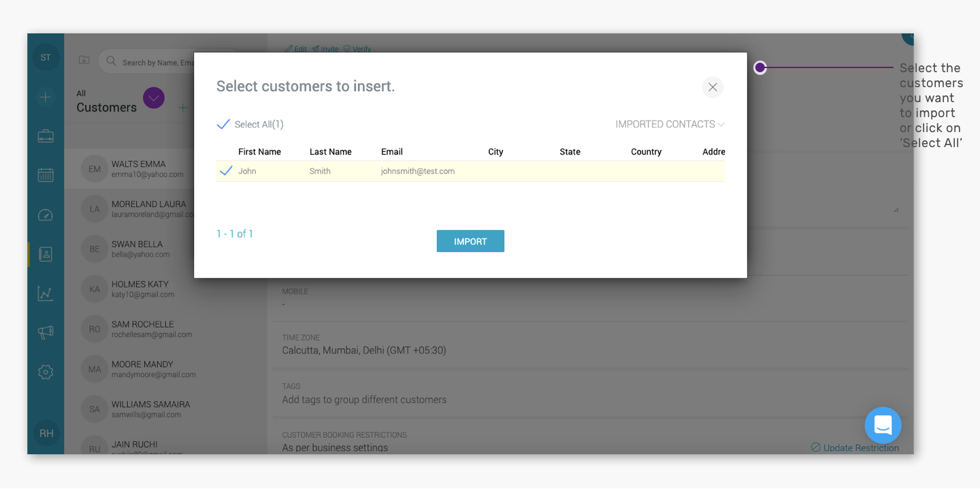Open the megaphone marketing icon in the sidebar
The image size is (980, 489).
[x=46, y=332]
